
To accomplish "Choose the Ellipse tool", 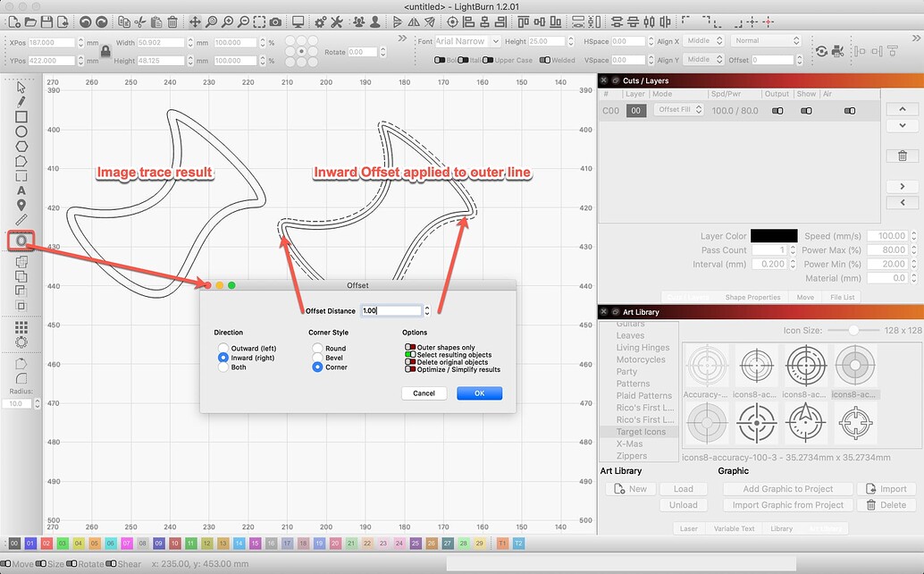I will click(x=21, y=131).
